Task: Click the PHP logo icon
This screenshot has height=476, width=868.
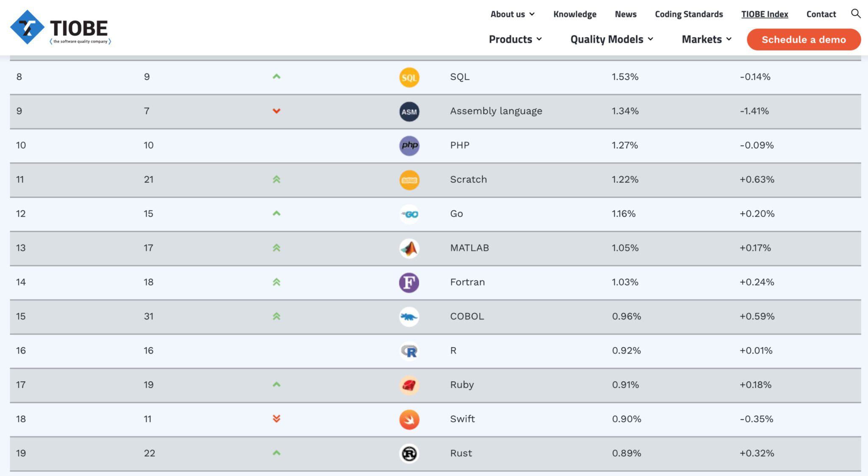Action: point(409,145)
